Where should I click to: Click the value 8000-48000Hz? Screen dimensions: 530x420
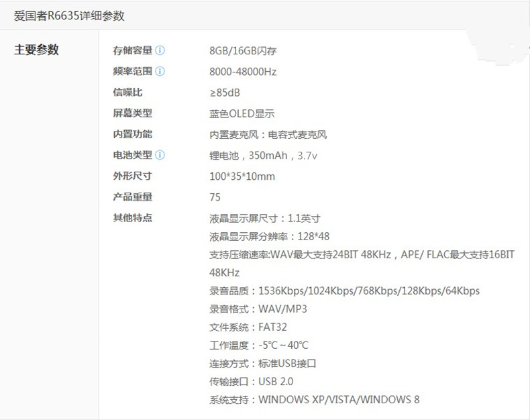click(x=243, y=72)
